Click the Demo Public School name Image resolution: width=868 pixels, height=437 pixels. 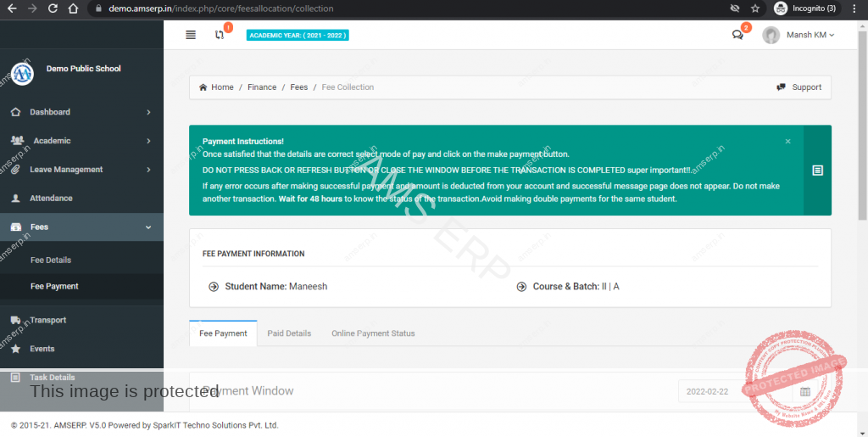(84, 69)
